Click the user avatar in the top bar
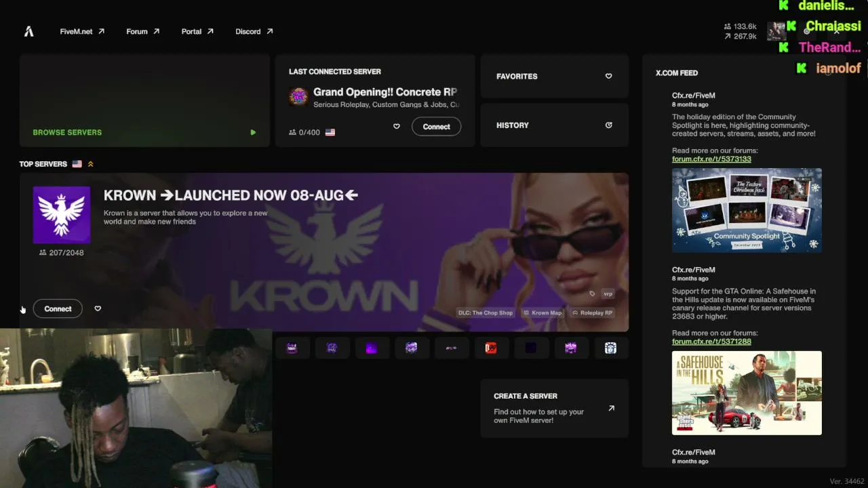868x488 pixels. point(776,31)
